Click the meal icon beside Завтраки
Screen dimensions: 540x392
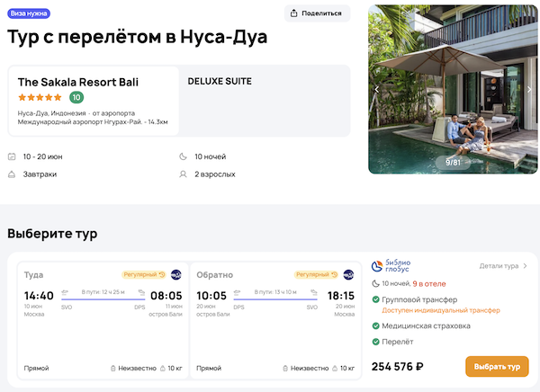click(12, 174)
